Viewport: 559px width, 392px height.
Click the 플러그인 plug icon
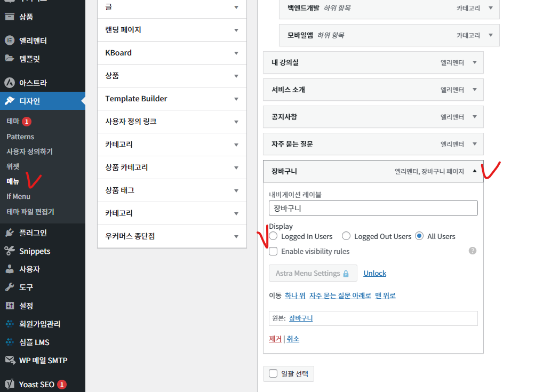pyautogui.click(x=10, y=233)
